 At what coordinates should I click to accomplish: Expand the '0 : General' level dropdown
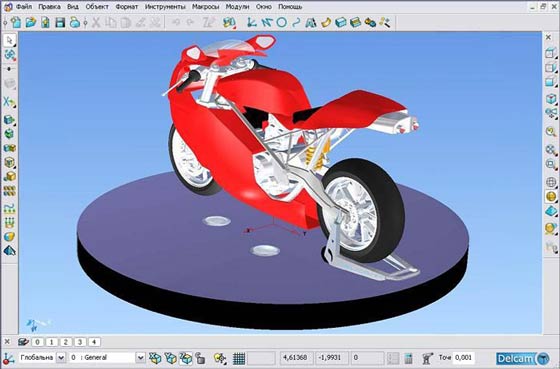[140, 358]
